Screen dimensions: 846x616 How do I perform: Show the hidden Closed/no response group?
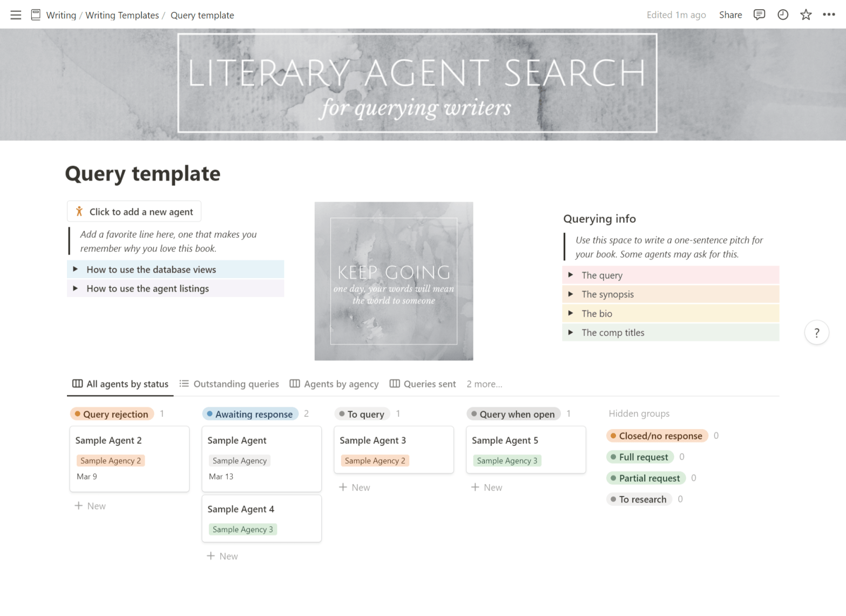pos(657,436)
